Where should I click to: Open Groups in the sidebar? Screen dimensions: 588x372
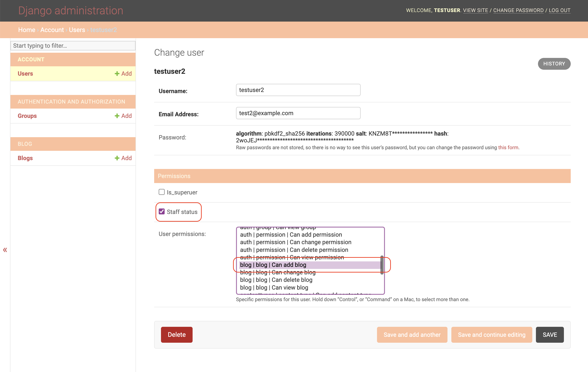(x=27, y=116)
